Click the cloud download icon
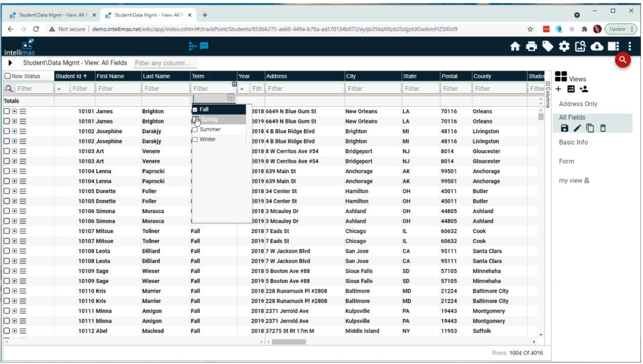The height and width of the screenshot is (364, 643). tap(597, 47)
